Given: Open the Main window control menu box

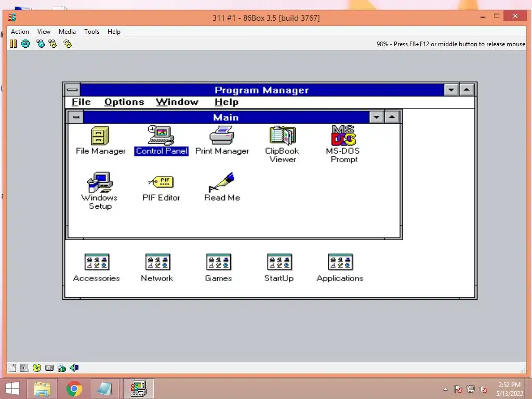Looking at the screenshot, I should pos(76,117).
